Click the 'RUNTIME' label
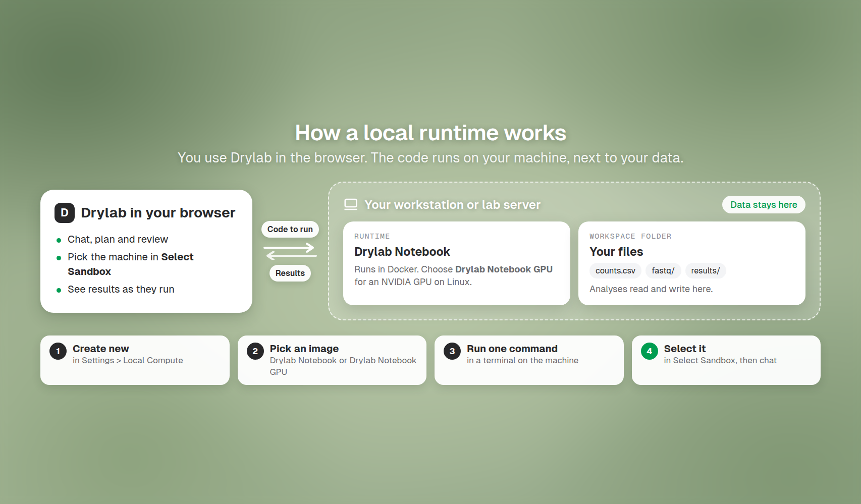Screen dimensions: 861x504 [x=372, y=236]
